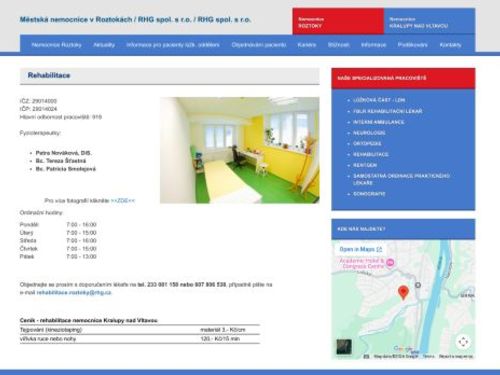This screenshot has width=500, height=375.
Task: Click the >>ZDE<< photo gallery link
Action: click(123, 201)
